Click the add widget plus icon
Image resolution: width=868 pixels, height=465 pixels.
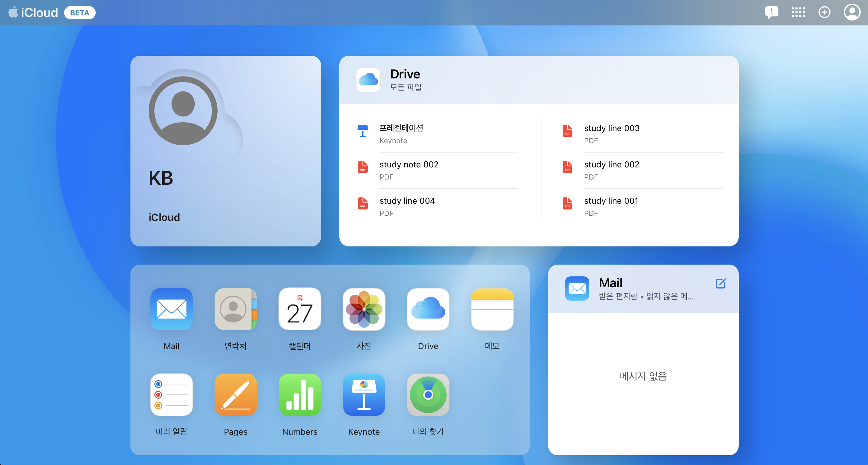click(824, 12)
